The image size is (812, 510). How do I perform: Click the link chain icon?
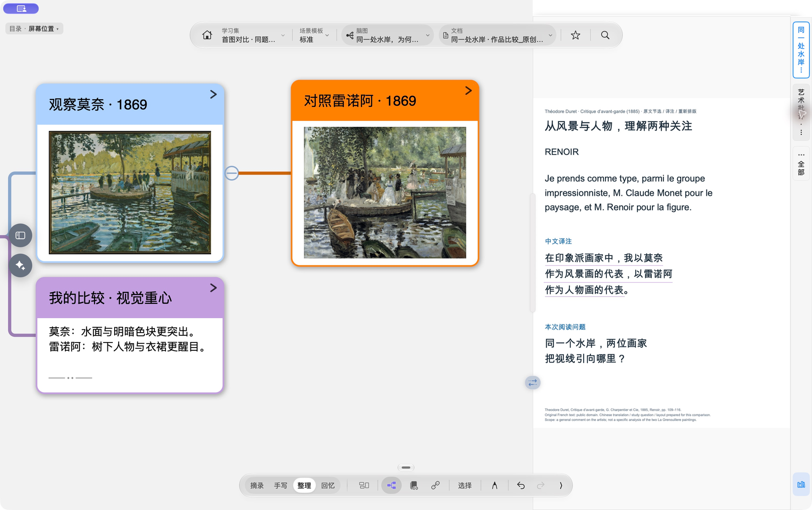tap(435, 486)
